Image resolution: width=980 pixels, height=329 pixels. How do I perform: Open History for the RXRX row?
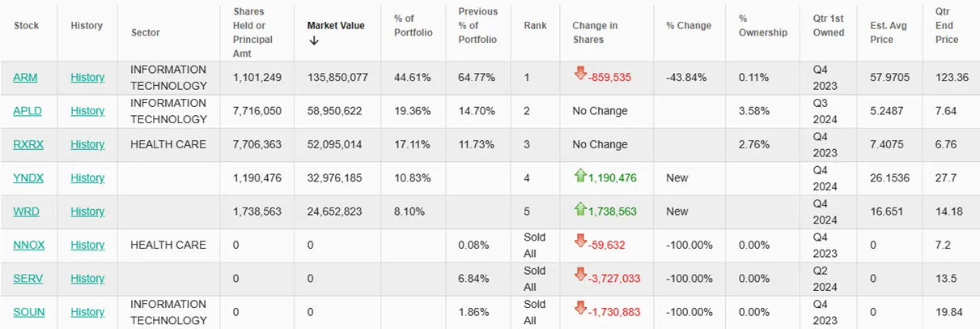tap(87, 144)
